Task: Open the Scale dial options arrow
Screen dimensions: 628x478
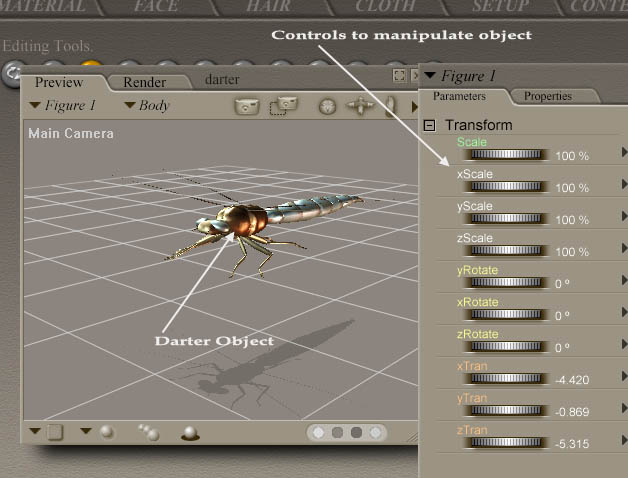Action: (624, 152)
